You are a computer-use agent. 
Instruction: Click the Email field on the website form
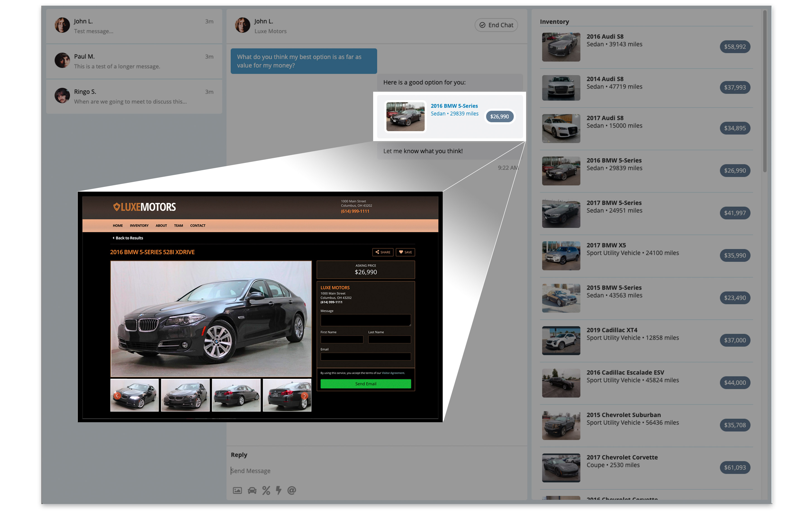(x=365, y=357)
